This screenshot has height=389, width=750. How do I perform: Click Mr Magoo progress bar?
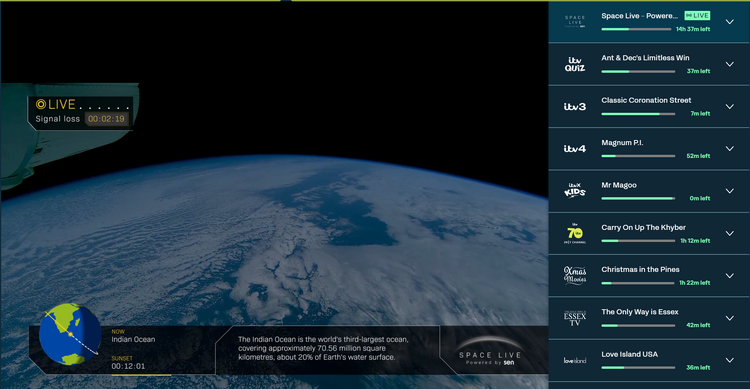click(x=638, y=198)
